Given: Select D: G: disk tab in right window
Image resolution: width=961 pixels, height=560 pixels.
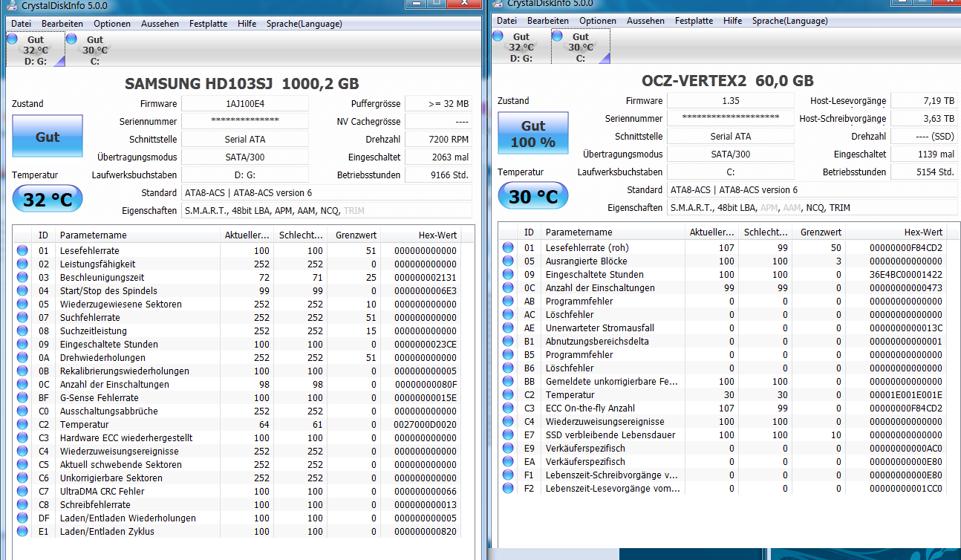Looking at the screenshot, I should coord(521,47).
